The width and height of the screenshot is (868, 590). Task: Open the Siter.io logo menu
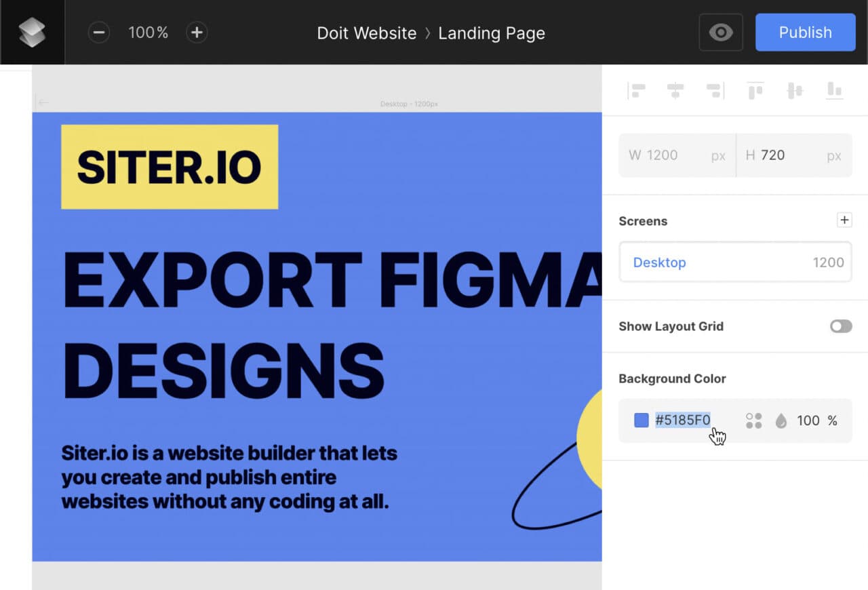click(32, 32)
